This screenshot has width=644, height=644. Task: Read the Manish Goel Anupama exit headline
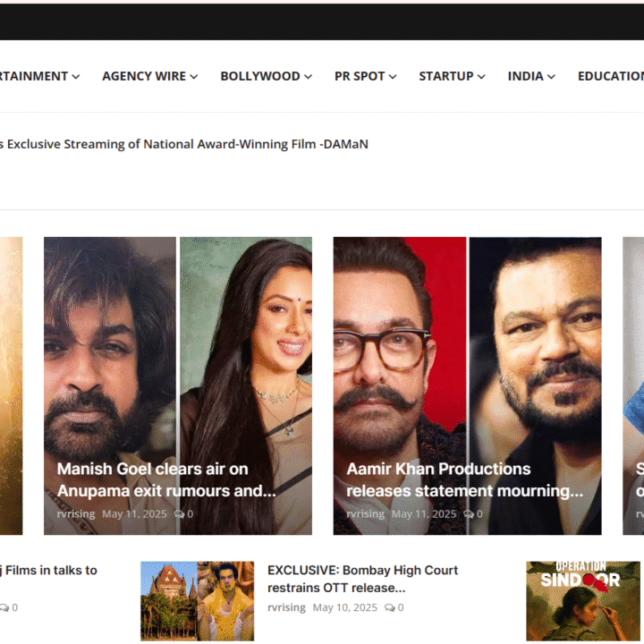pyautogui.click(x=165, y=479)
